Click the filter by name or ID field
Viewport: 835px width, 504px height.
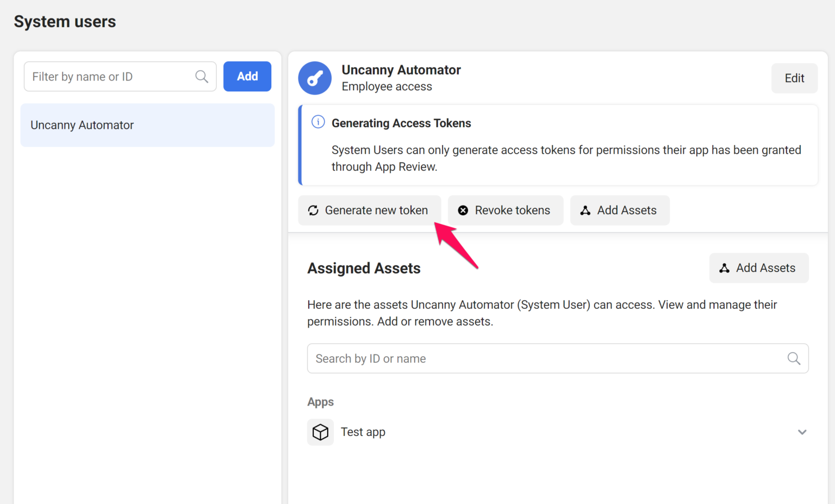(109, 76)
